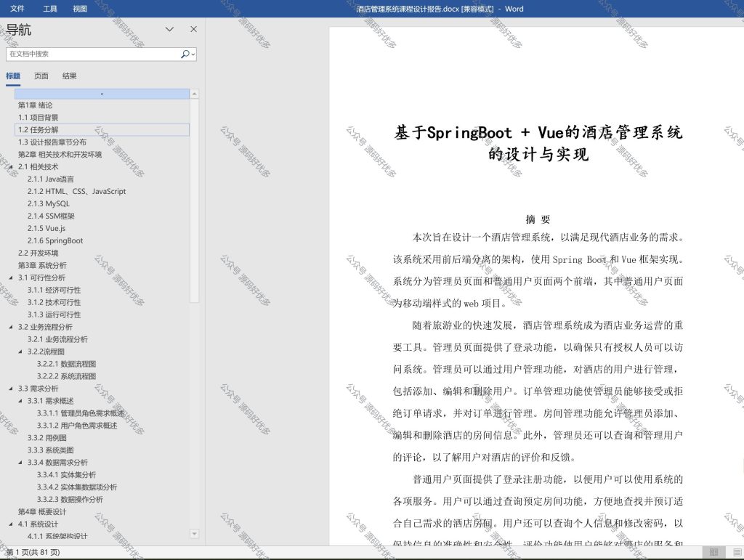Go to heading 3.3.4.2 实体集数据项分析
Image resolution: width=744 pixels, height=560 pixels.
point(77,487)
